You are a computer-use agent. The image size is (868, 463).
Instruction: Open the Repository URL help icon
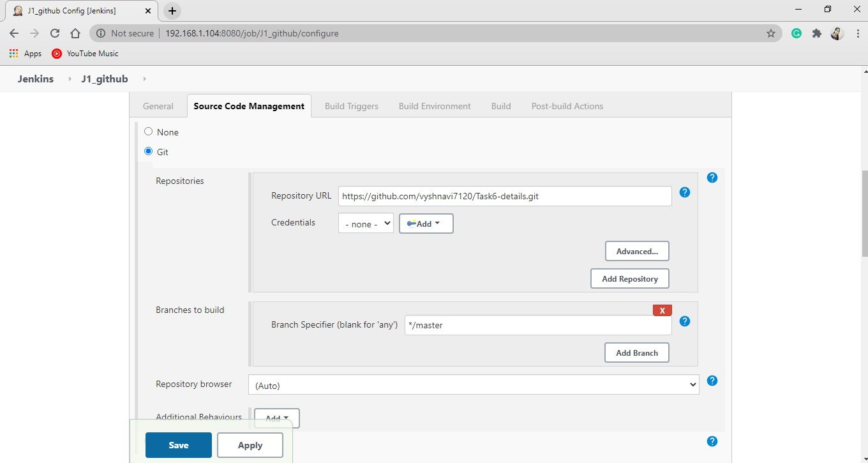685,192
